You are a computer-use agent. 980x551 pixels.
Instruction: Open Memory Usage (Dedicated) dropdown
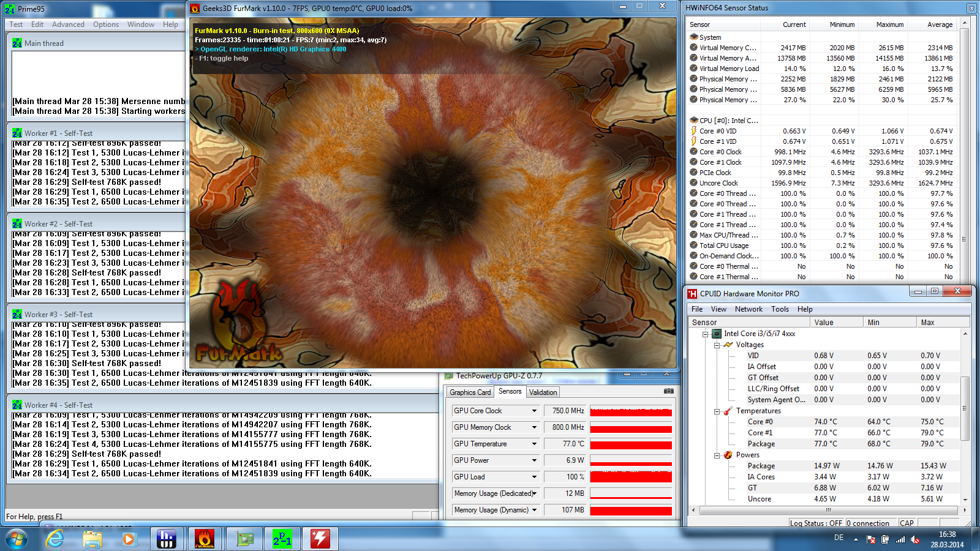click(534, 493)
